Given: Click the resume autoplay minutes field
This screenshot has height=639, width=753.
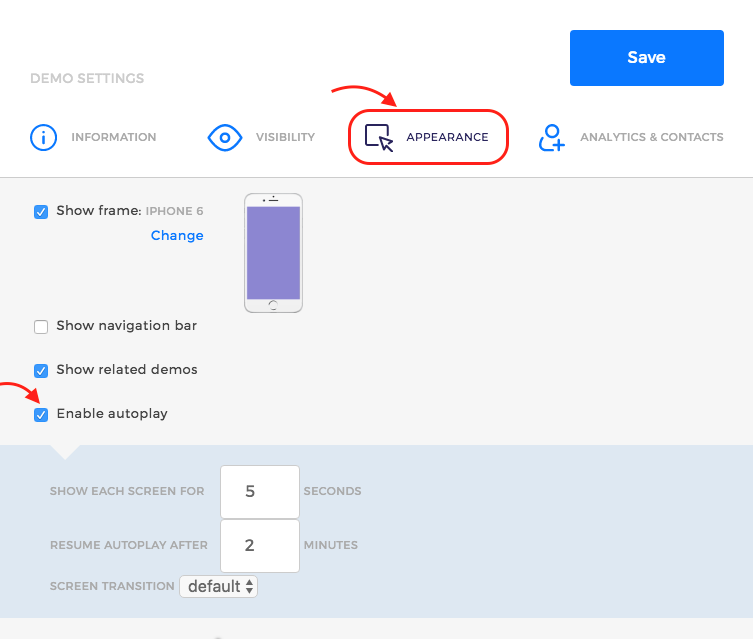Looking at the screenshot, I should 260,546.
